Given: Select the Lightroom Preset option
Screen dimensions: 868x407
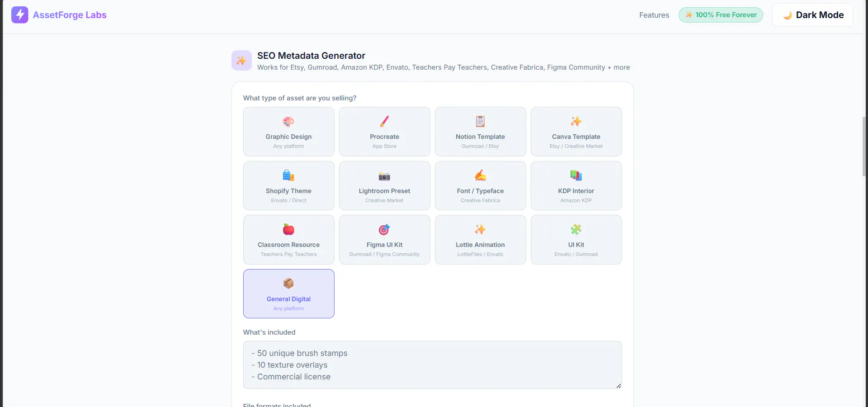Looking at the screenshot, I should (x=385, y=186).
